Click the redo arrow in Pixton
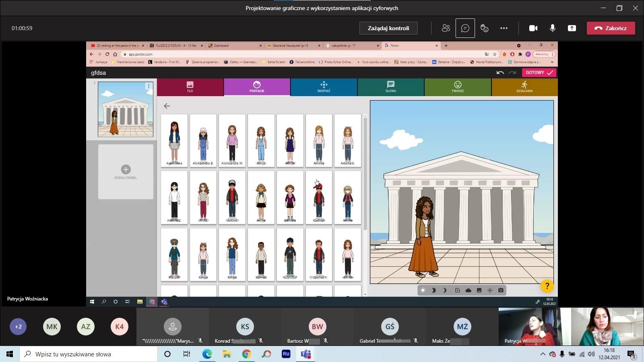Viewport: 644px width, 362px height. [512, 73]
